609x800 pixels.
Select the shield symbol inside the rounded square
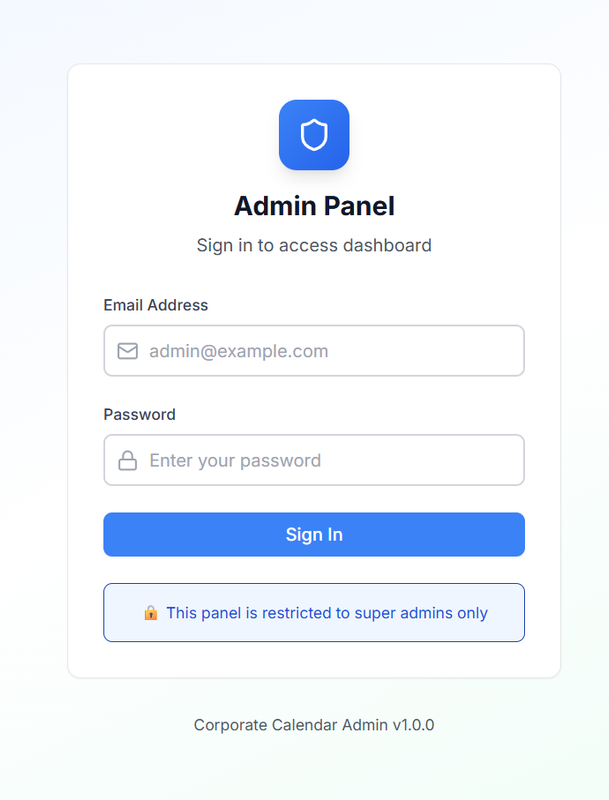pos(314,135)
